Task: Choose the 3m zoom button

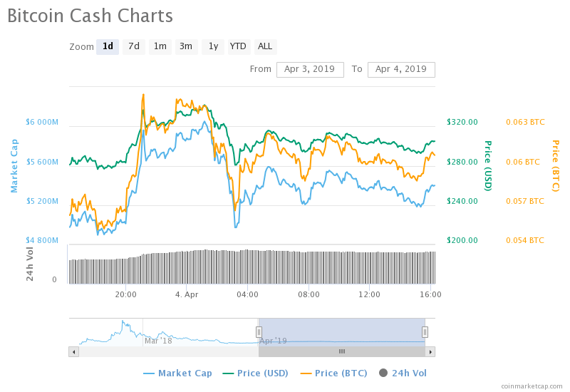Action: (186, 46)
